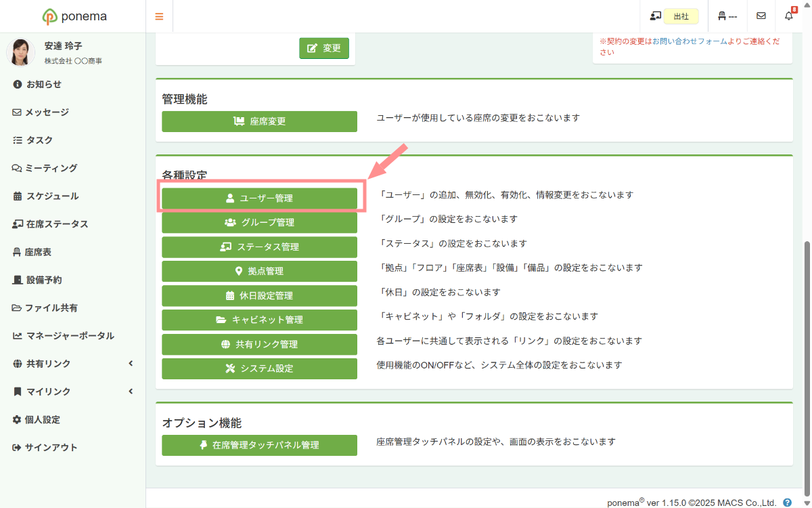Click ponema ver 1.15.0 footer text
The width and height of the screenshot is (812, 508).
[x=692, y=503]
